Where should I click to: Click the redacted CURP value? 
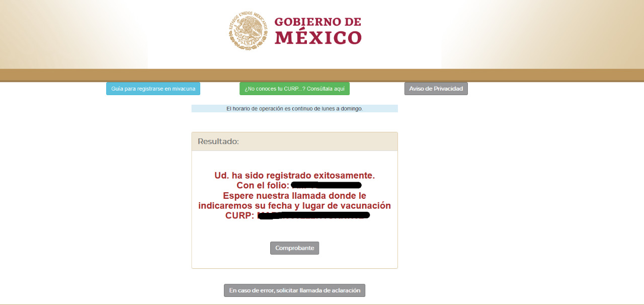(x=314, y=215)
